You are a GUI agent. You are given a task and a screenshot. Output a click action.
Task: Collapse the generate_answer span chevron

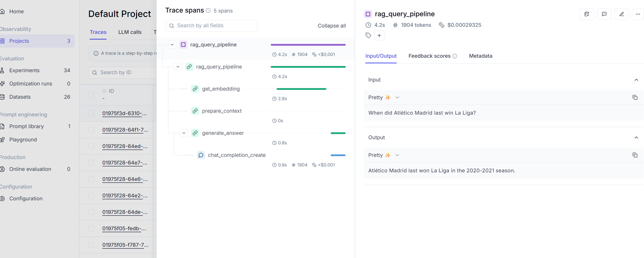(184, 133)
